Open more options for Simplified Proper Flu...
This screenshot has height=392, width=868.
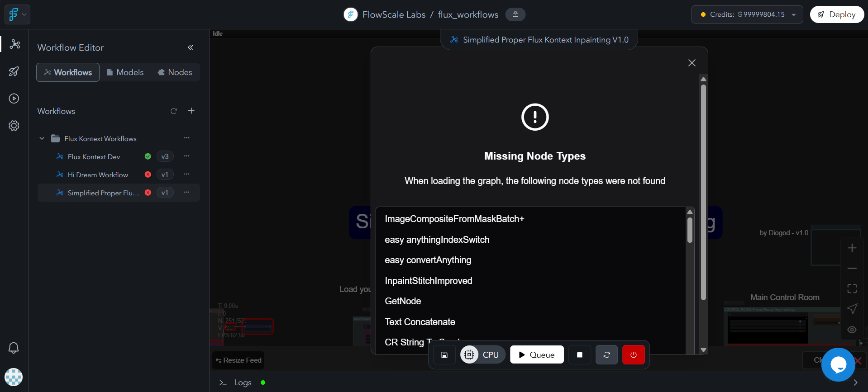click(186, 192)
